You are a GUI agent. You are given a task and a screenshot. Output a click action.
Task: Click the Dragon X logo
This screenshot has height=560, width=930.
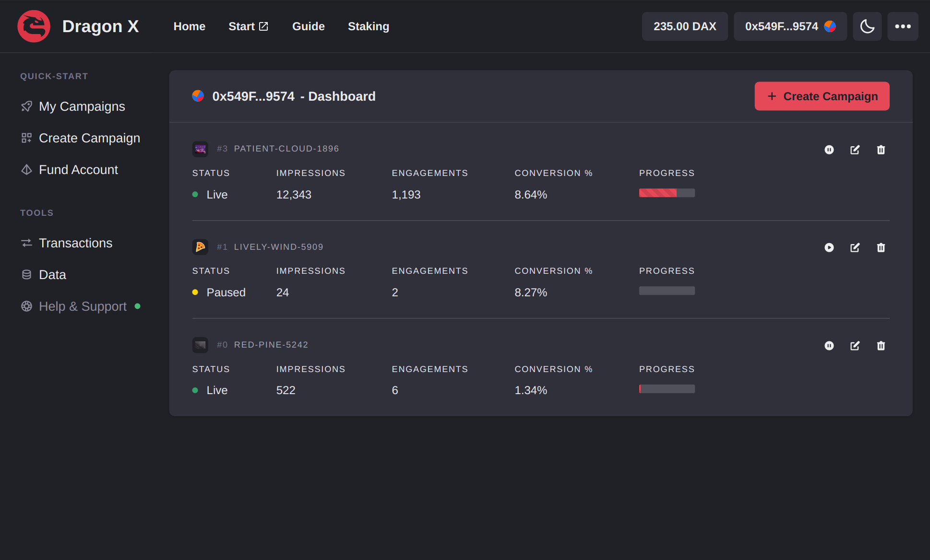tap(33, 26)
